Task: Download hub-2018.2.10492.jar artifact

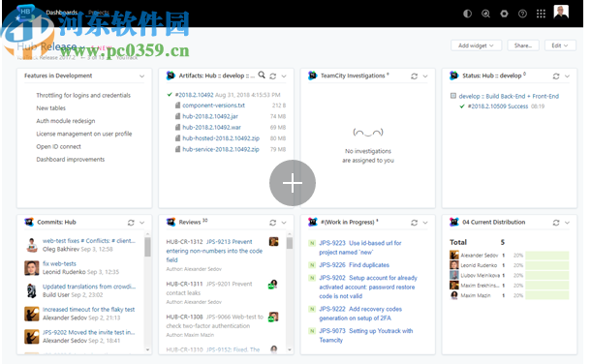Action: (210, 116)
